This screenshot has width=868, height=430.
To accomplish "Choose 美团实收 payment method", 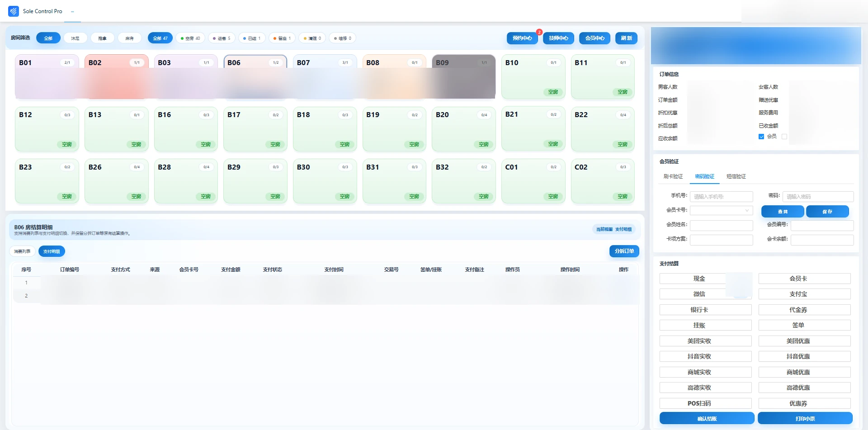I will coord(705,341).
